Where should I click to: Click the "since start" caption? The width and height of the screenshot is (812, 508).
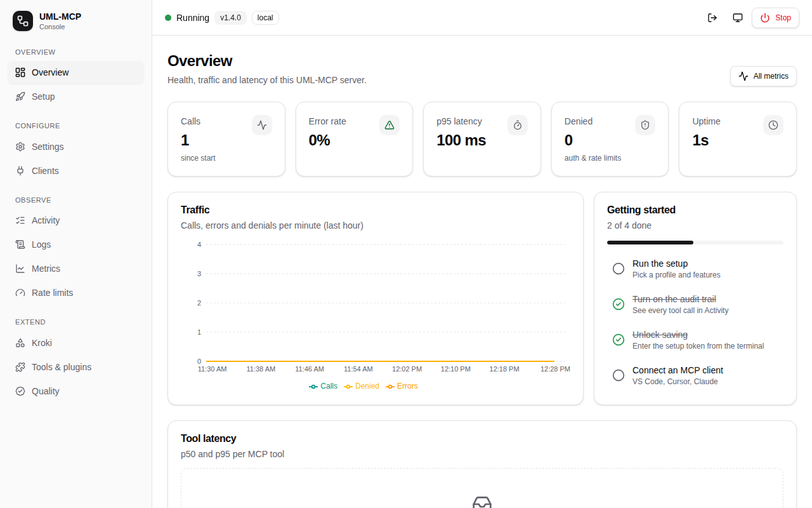pos(198,158)
